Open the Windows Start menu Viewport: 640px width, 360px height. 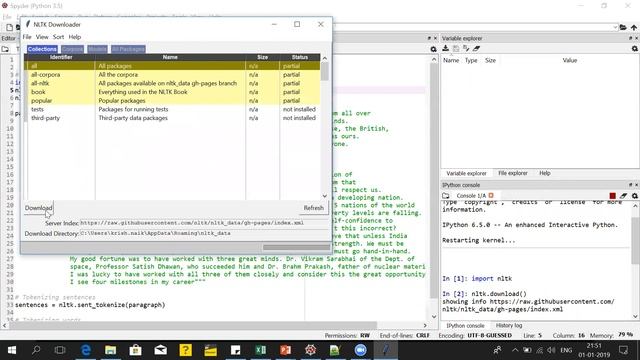[11, 350]
